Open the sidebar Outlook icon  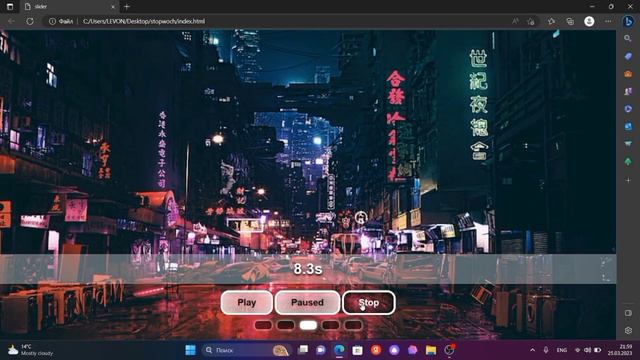628,127
